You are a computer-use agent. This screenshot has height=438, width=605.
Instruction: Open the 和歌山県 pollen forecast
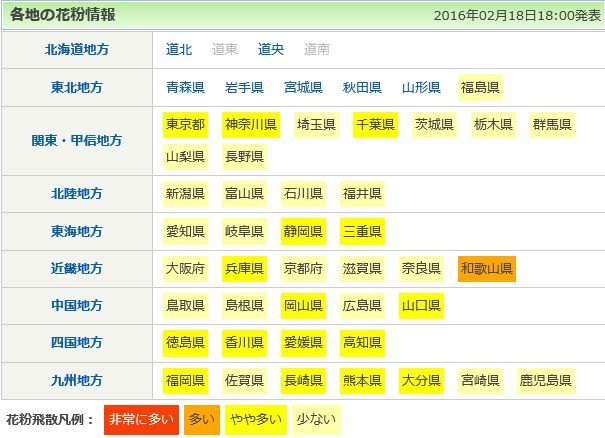click(x=487, y=268)
